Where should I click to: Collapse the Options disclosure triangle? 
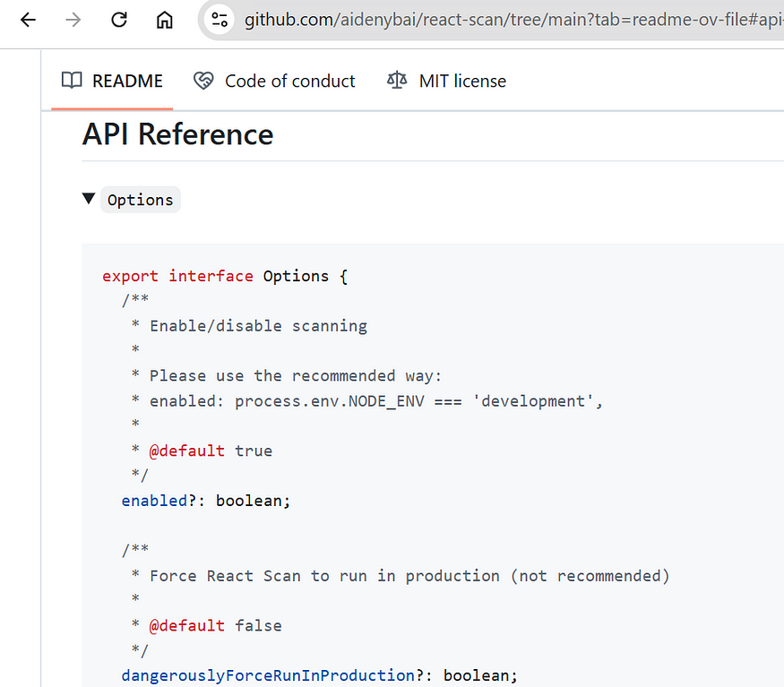89,199
